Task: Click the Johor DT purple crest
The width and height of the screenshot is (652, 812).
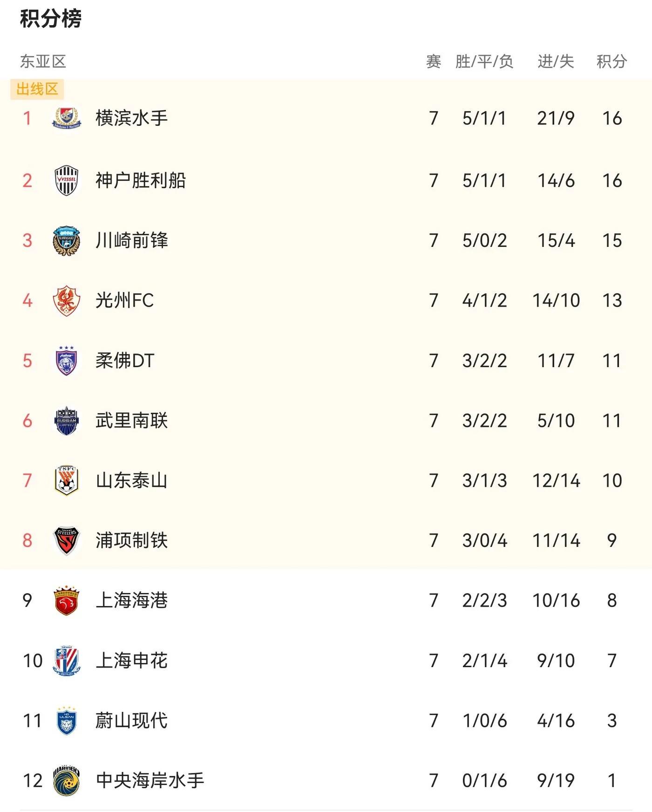Action: 67,361
